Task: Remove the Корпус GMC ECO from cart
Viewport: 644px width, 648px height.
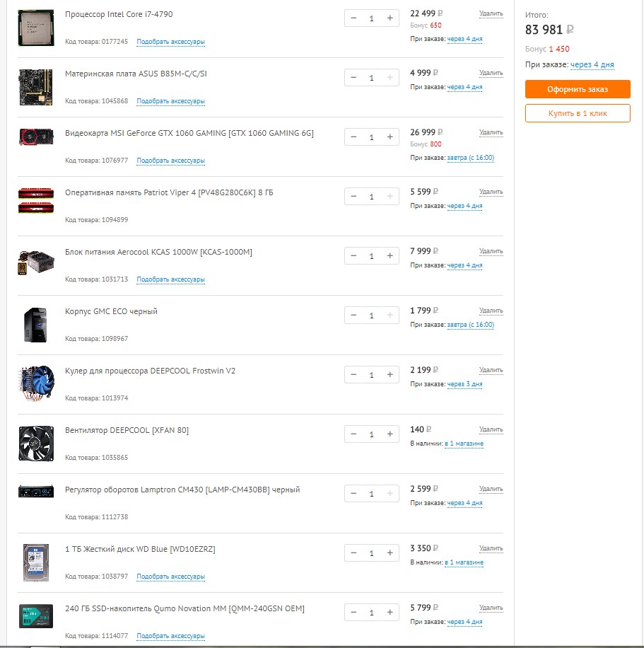Action: coord(491,311)
